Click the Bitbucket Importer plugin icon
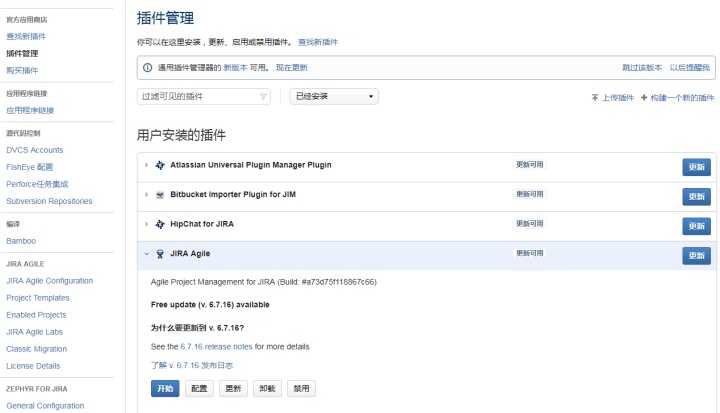Image resolution: width=720 pixels, height=413 pixels. pos(160,195)
